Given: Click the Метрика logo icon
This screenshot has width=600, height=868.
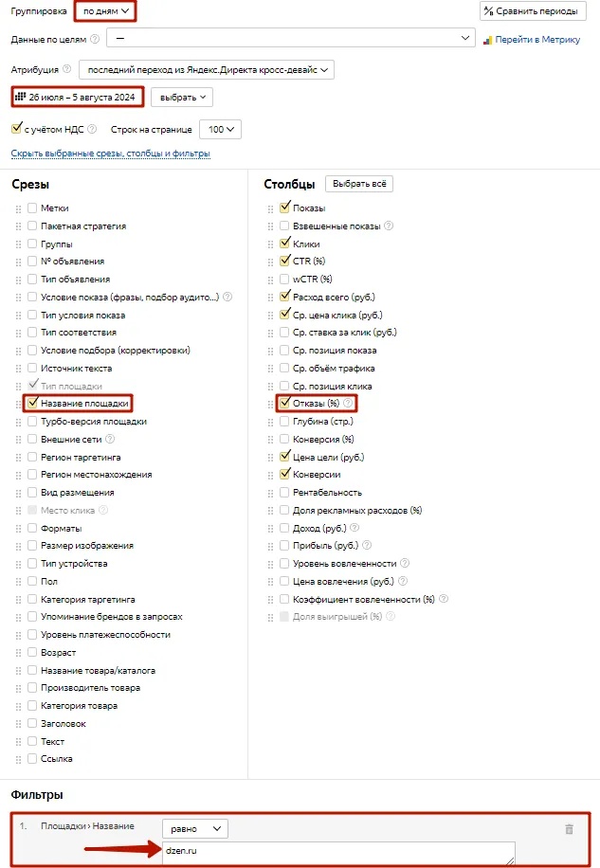Looking at the screenshot, I should [488, 40].
